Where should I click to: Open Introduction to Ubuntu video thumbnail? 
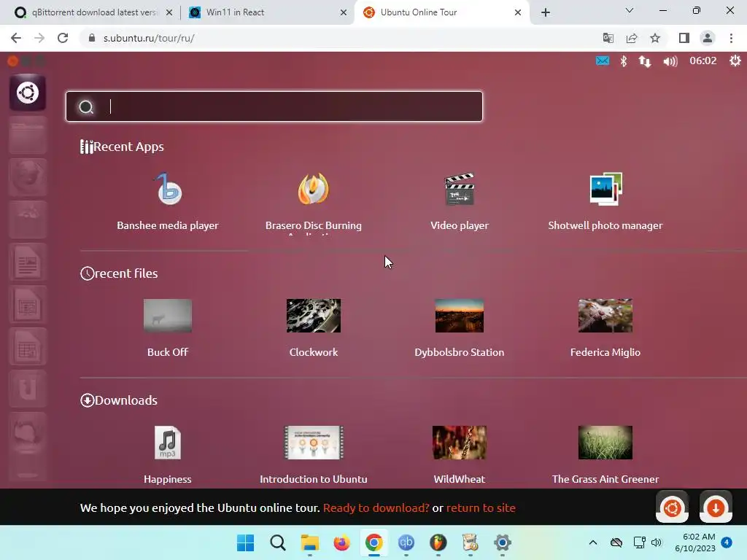coord(314,443)
